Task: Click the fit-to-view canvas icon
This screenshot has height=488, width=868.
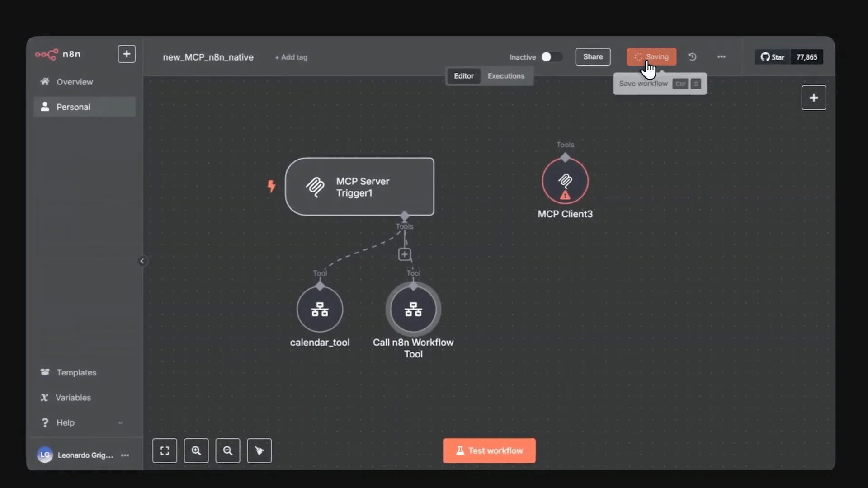Action: tap(165, 450)
